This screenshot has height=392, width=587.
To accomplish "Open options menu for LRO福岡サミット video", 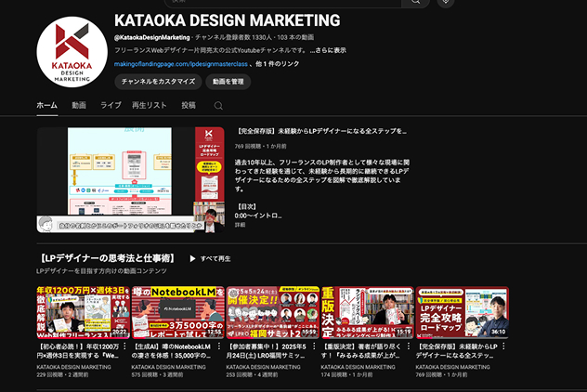I will pyautogui.click(x=314, y=346).
